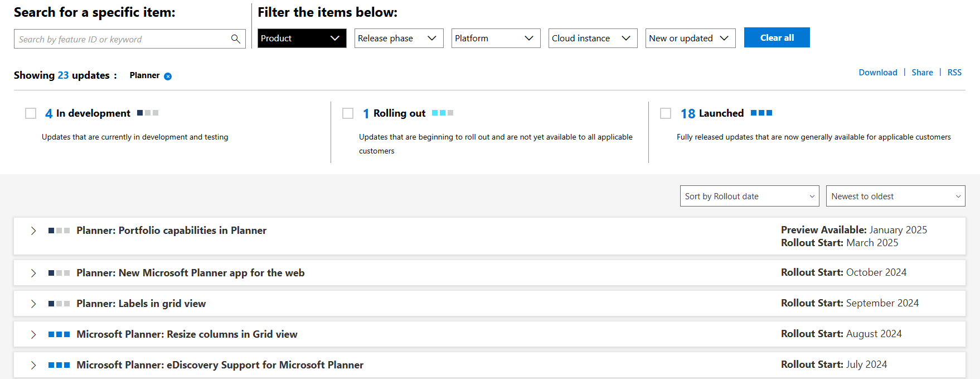Click Microsoft Planner: eDiscovery Support title
Image resolution: width=980 pixels, height=379 pixels.
pos(220,365)
